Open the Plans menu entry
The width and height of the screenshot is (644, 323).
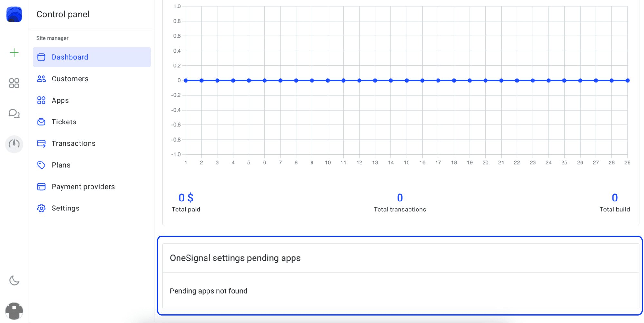click(61, 165)
